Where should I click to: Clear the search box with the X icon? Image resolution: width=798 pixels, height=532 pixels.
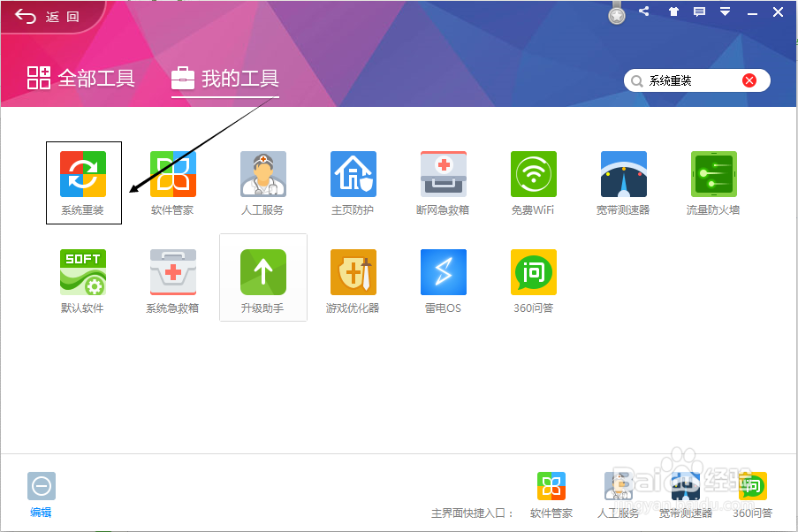(749, 80)
